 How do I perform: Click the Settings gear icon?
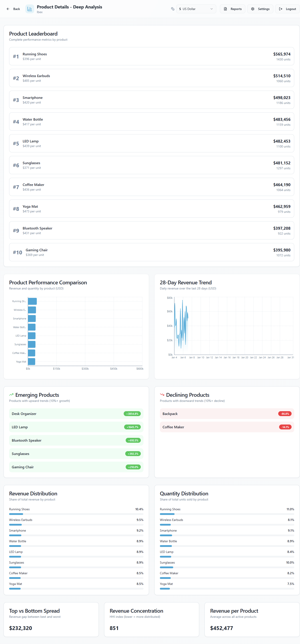252,9
